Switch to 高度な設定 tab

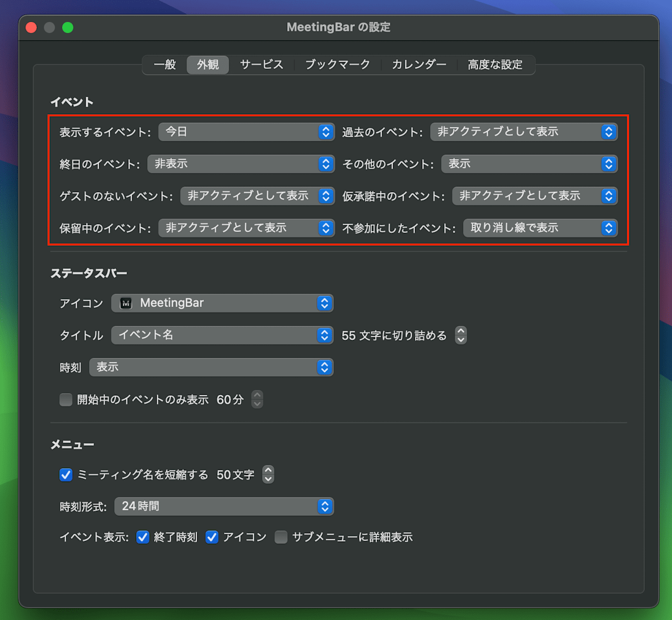(495, 64)
